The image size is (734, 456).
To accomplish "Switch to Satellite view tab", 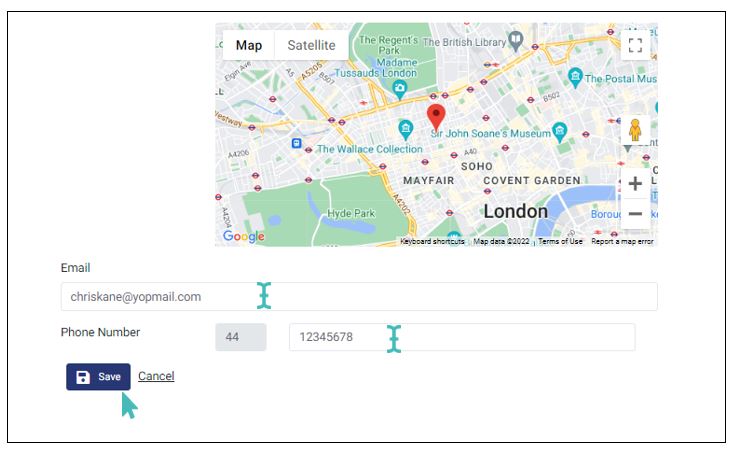I will [311, 45].
